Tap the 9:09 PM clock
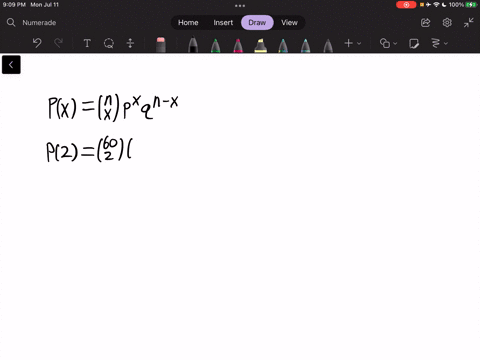The height and width of the screenshot is (360, 480). (14, 5)
